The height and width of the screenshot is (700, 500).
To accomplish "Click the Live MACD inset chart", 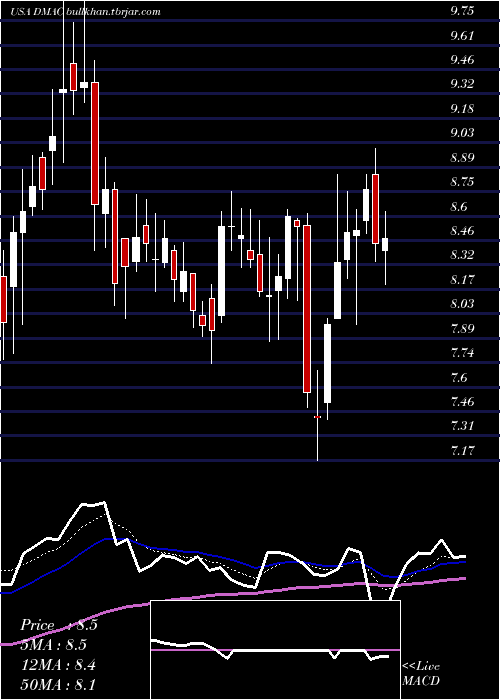I will (276, 650).
